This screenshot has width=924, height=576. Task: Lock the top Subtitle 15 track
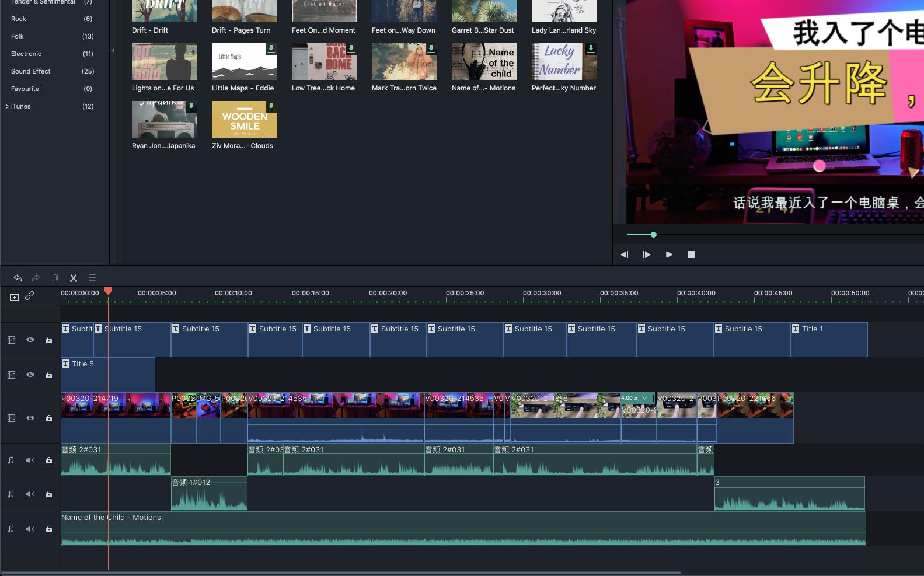(49, 340)
